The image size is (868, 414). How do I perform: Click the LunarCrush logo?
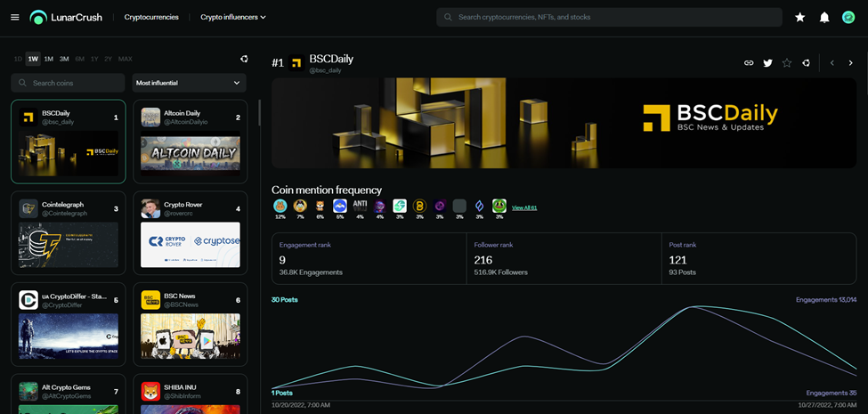click(x=66, y=17)
